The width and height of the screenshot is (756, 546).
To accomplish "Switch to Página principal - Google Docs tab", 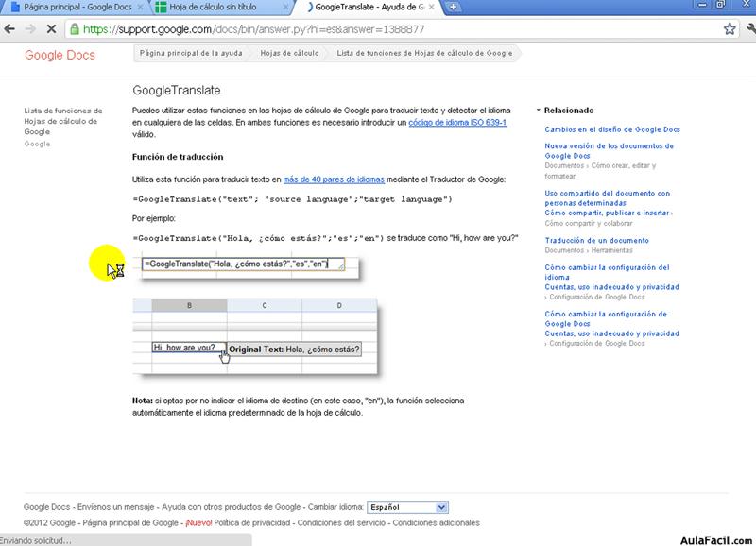I will [77, 7].
